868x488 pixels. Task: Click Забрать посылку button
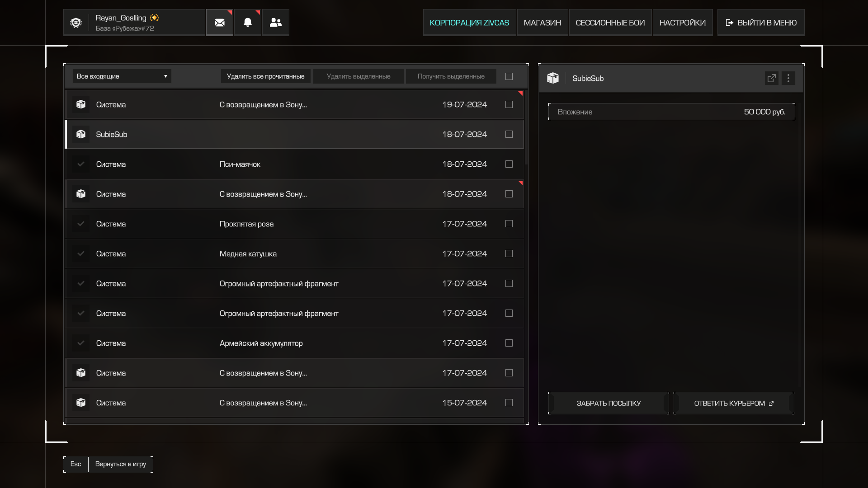[609, 403]
